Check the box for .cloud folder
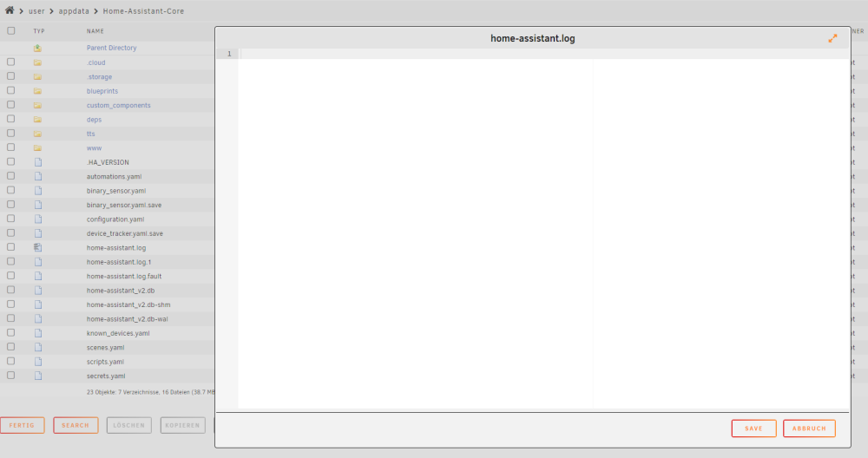Viewport: 868px width, 458px height. tap(11, 62)
